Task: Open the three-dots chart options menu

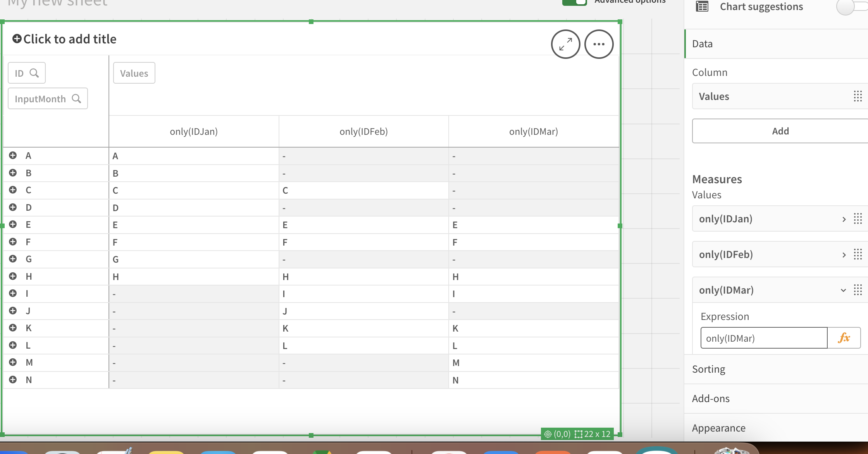Action: point(599,44)
